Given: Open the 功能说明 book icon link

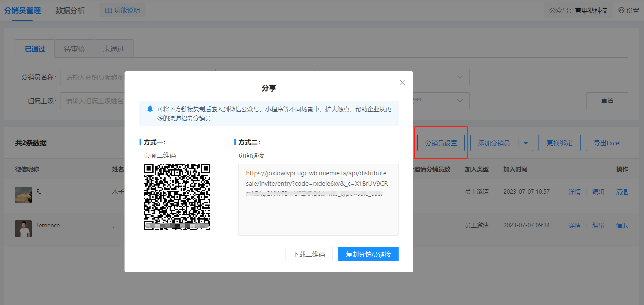Looking at the screenshot, I should (x=123, y=10).
